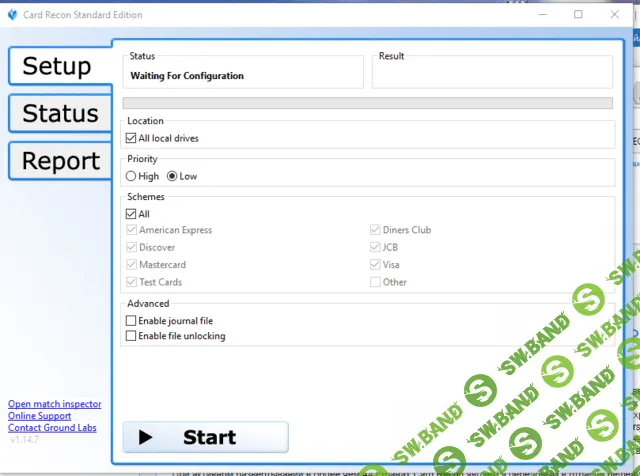Enable file unlocking option
The height and width of the screenshot is (476, 640).
[131, 336]
